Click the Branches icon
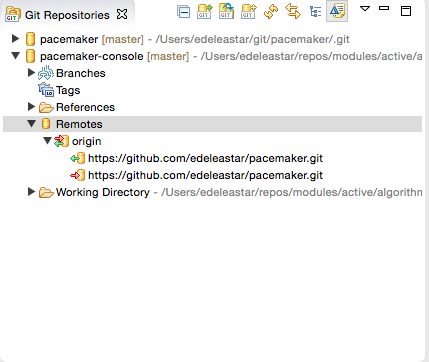429x362 pixels. 46,73
